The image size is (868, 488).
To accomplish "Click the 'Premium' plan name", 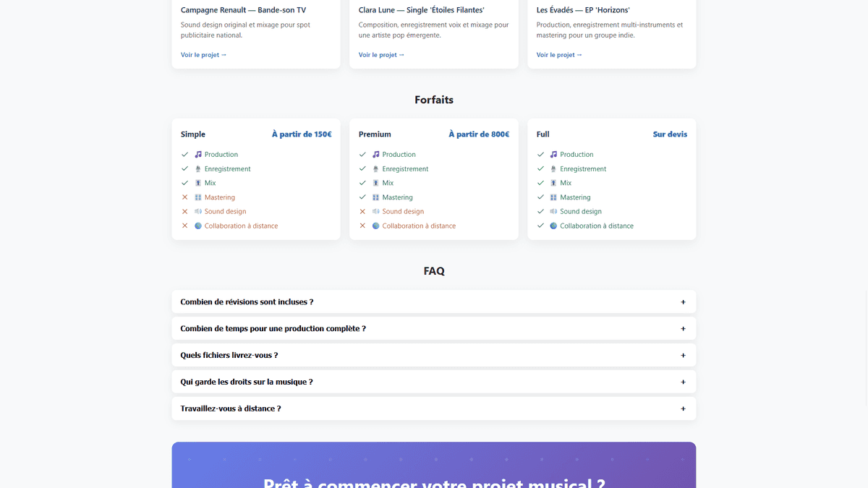I will [375, 134].
